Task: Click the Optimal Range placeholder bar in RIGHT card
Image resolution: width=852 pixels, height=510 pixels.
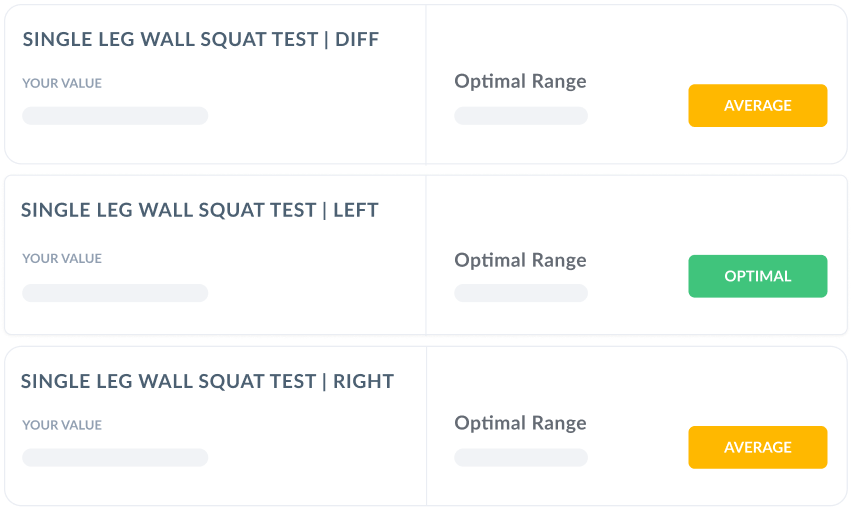Action: (x=521, y=458)
